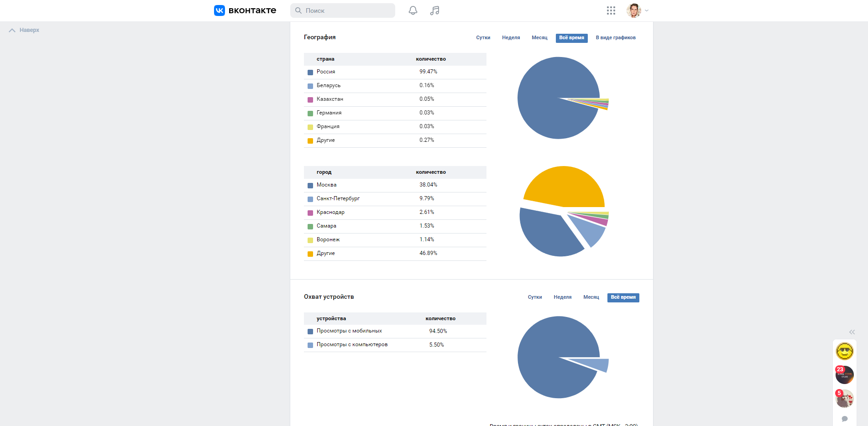Open the VK services grid menu
This screenshot has width=868, height=426.
pos(611,10)
